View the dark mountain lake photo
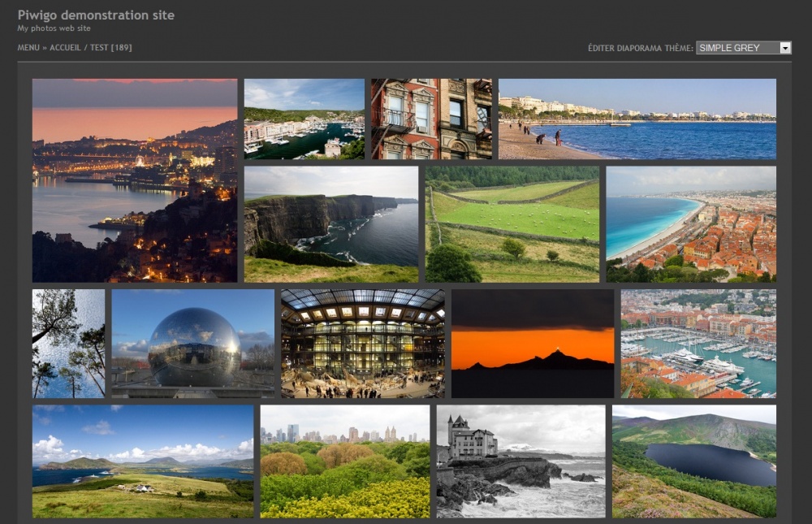812x524 pixels. click(694, 461)
